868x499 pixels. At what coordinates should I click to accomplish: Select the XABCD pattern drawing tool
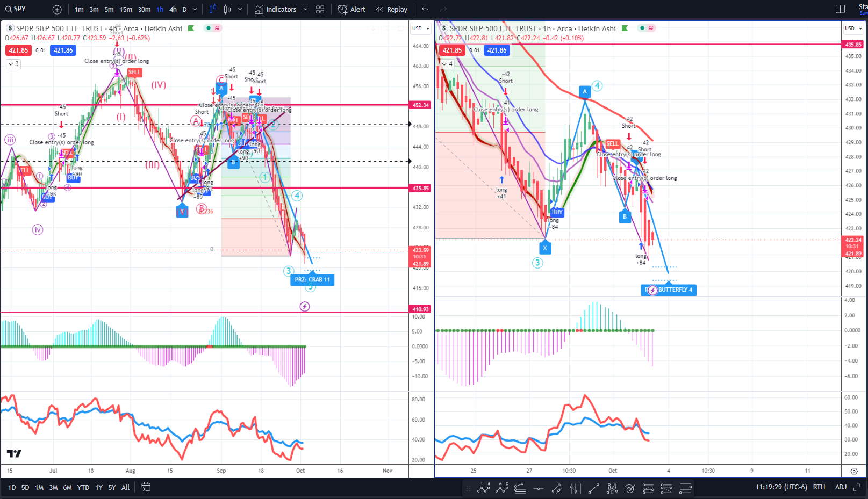click(612, 488)
